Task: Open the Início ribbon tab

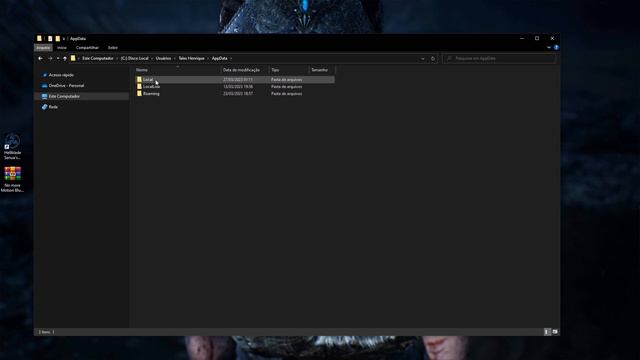Action: point(62,48)
